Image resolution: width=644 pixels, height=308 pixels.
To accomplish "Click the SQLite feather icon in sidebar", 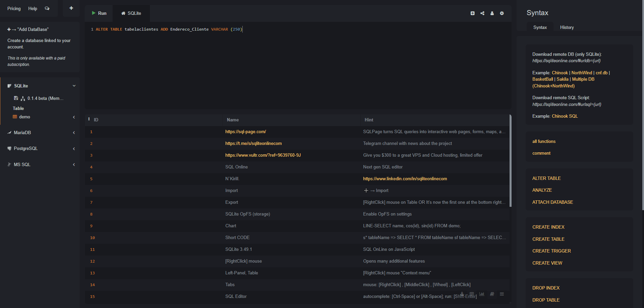I will tap(9, 86).
